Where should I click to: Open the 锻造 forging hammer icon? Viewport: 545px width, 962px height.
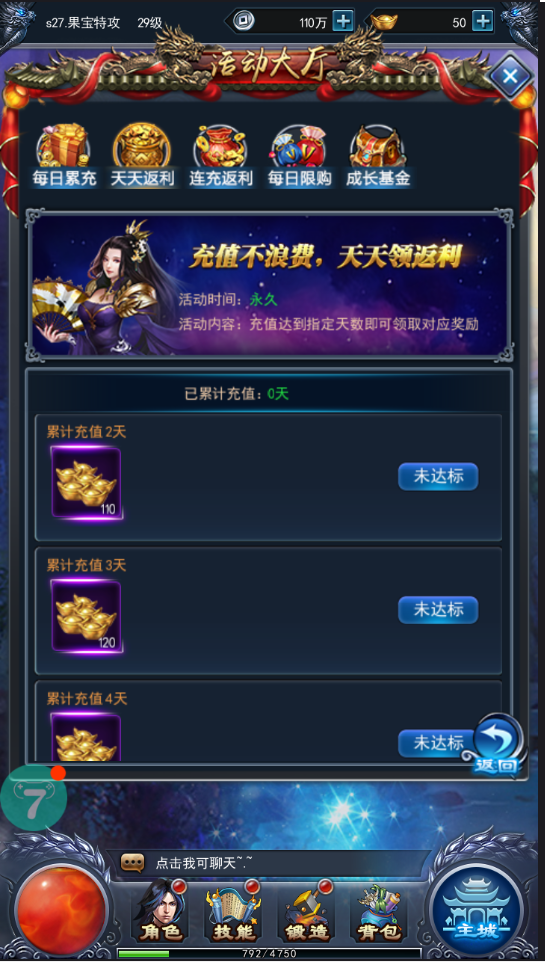click(x=307, y=910)
